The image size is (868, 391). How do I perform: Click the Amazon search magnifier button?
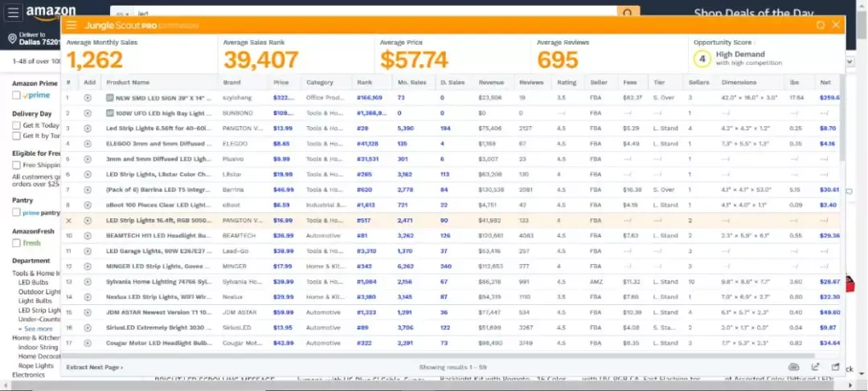tap(628, 13)
